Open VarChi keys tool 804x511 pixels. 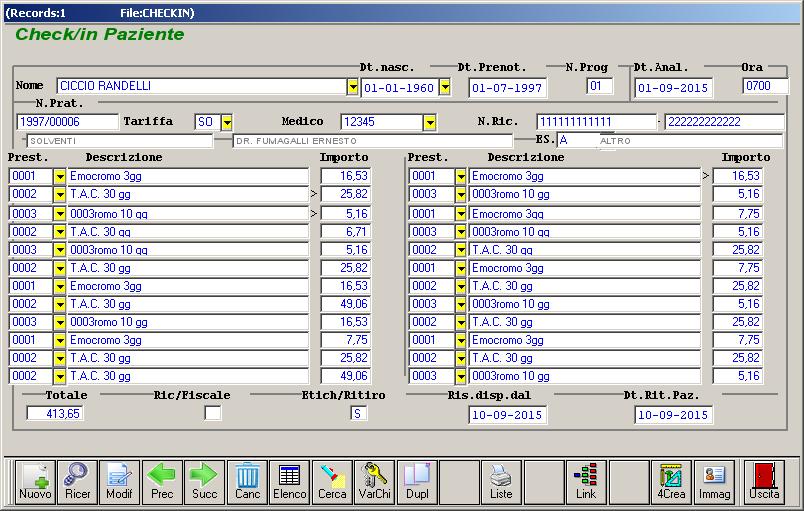point(374,482)
